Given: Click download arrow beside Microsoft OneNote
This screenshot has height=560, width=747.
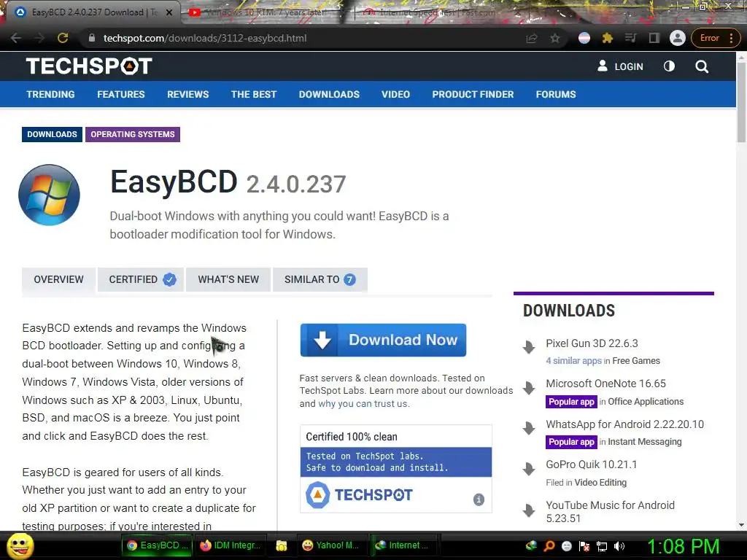Looking at the screenshot, I should (x=529, y=388).
